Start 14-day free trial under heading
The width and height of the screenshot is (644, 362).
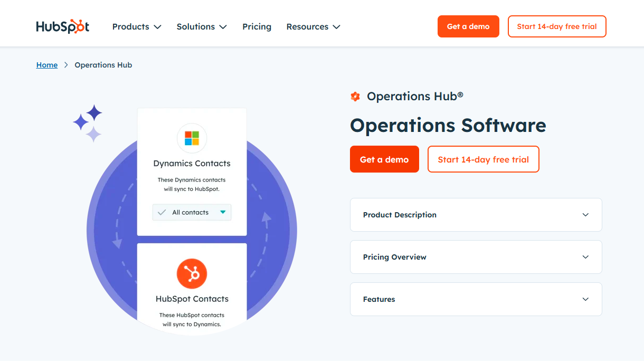tap(483, 159)
